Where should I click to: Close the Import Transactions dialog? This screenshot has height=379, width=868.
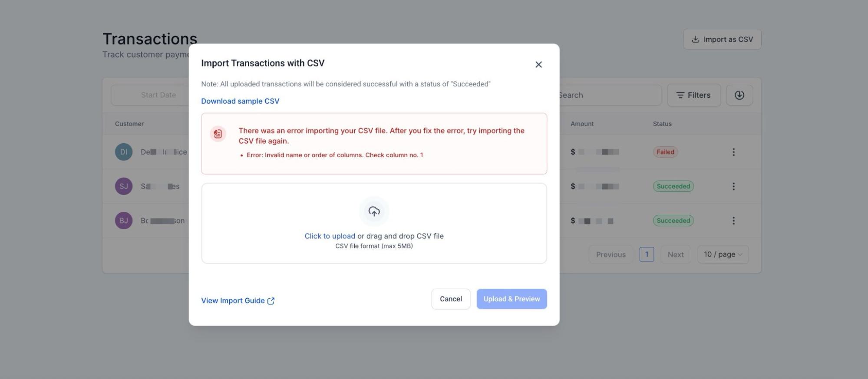pos(538,65)
